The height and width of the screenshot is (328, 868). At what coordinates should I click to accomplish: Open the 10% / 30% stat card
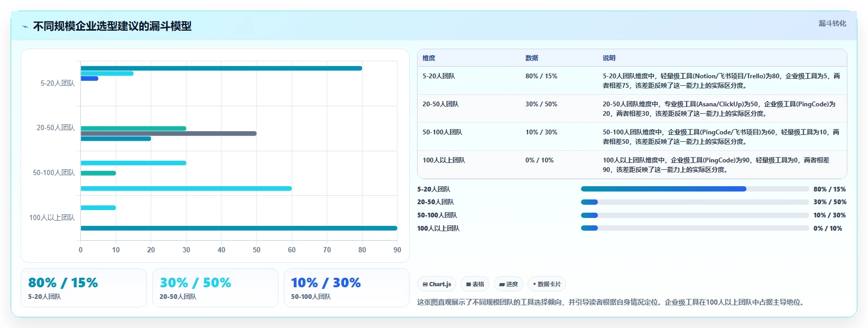click(347, 288)
